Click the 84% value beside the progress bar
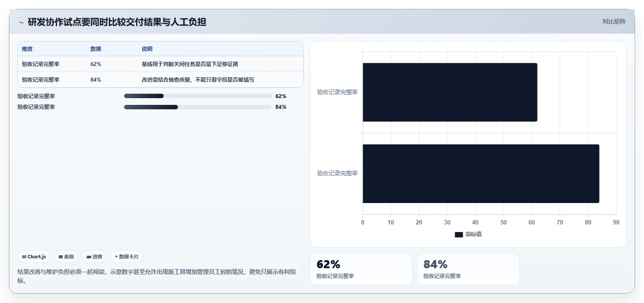Screen dimensions: 644x303 (281, 107)
